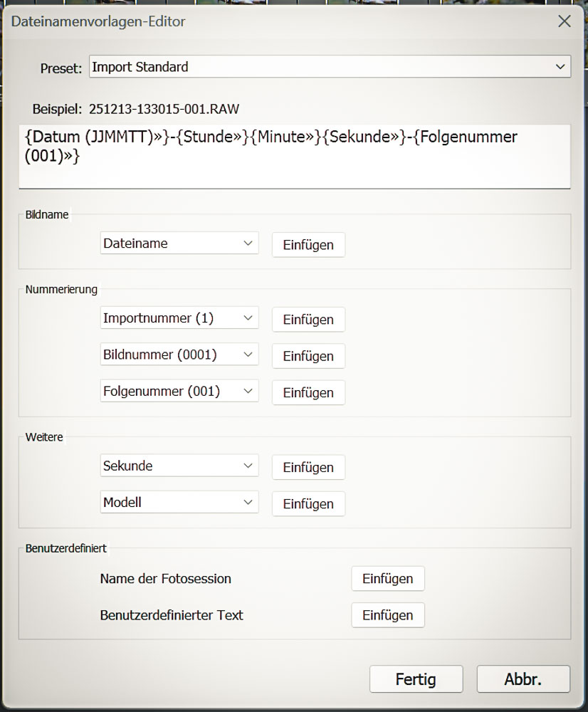Open the Bildnummer (0001) dropdown
The height and width of the screenshot is (712, 588).
179,355
